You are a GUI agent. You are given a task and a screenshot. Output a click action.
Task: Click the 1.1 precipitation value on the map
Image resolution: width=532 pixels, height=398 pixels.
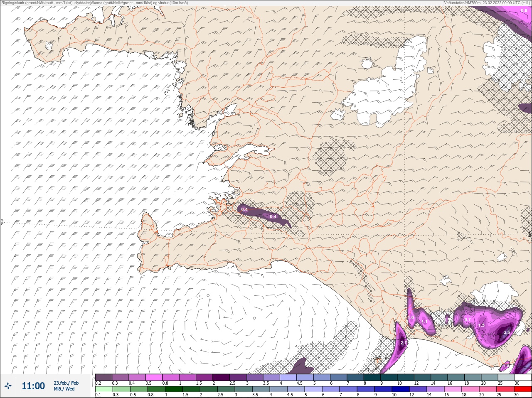(424, 322)
